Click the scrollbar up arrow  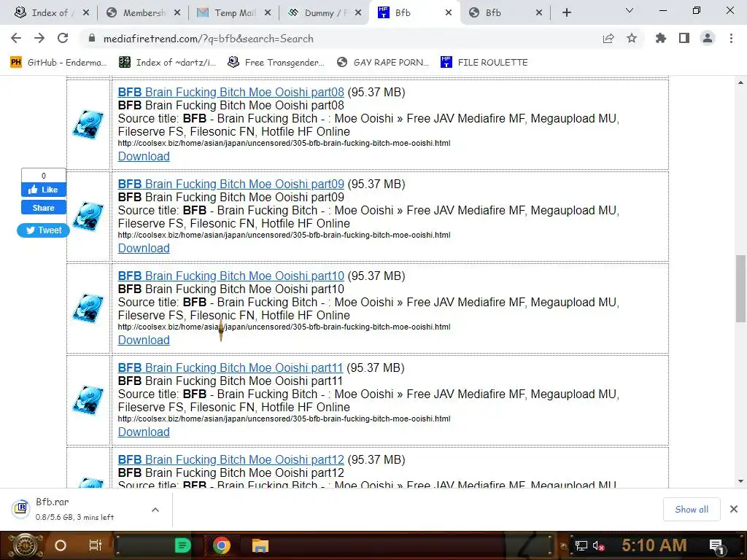coord(740,82)
